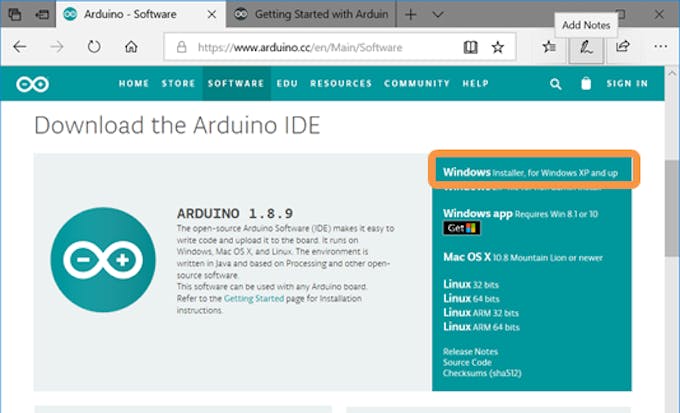This screenshot has width=680, height=413.
Task: Open the STORE menu item
Action: [x=178, y=83]
